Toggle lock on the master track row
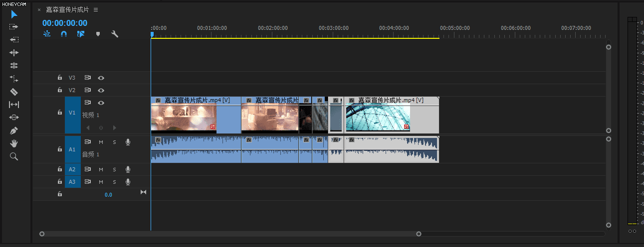The image size is (644, 247). pyautogui.click(x=59, y=194)
